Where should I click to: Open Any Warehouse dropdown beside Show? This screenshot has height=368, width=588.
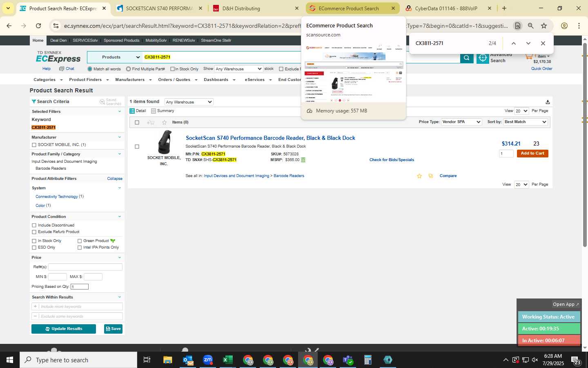(239, 69)
